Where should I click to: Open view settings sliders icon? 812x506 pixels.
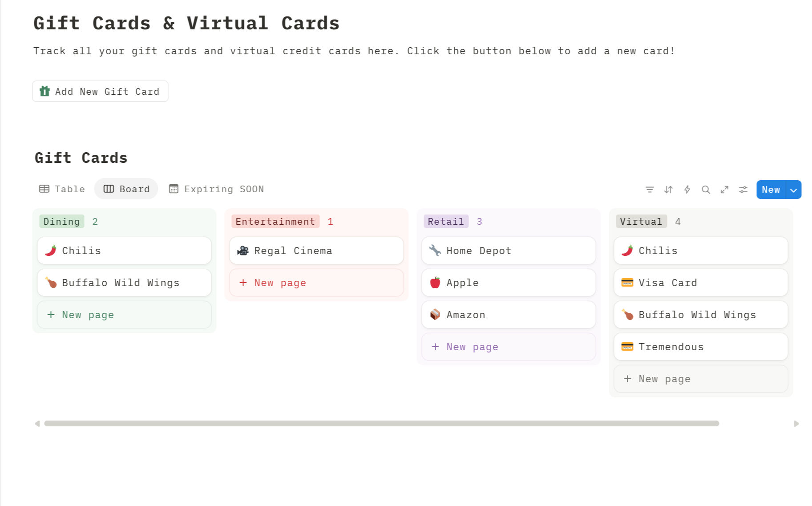743,190
